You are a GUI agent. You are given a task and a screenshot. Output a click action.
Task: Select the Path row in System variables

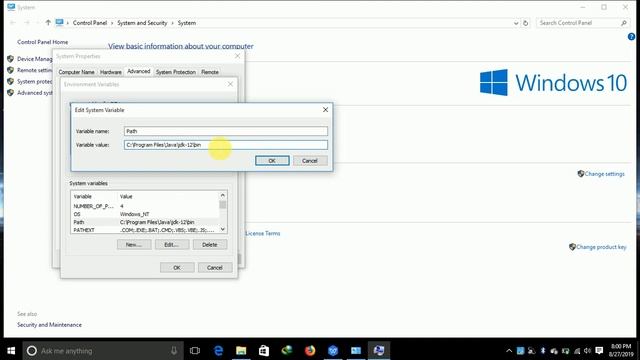point(145,222)
